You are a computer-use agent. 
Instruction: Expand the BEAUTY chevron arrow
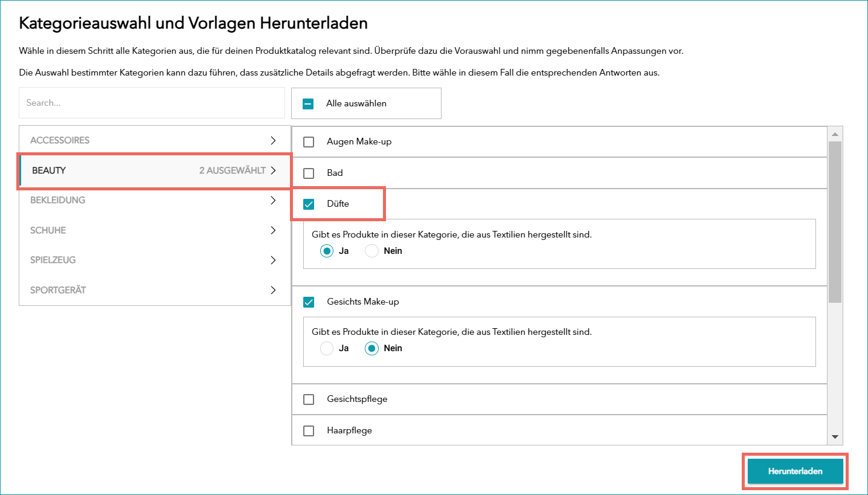coord(273,170)
